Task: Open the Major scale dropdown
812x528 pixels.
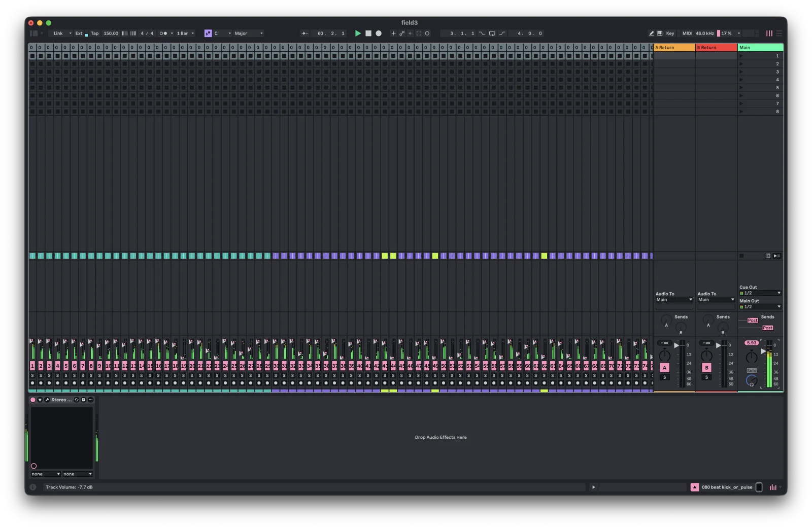Action: click(249, 33)
